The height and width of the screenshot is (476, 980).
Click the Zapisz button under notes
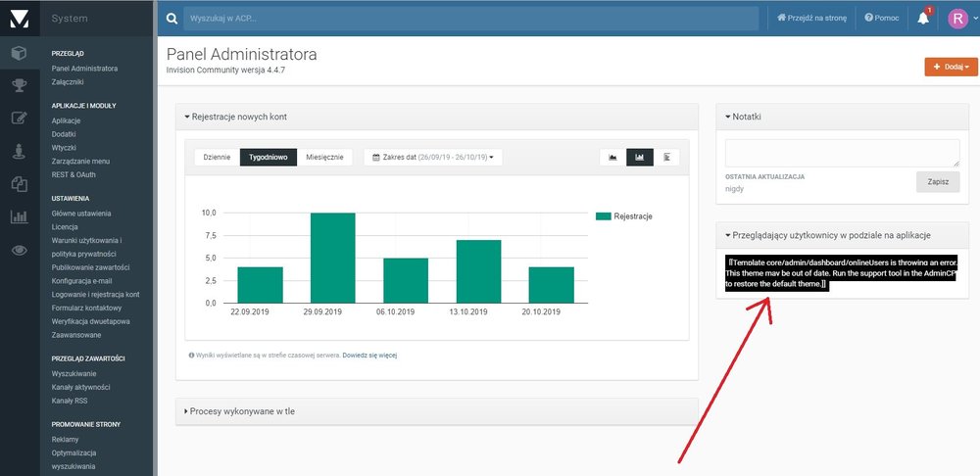coord(937,181)
